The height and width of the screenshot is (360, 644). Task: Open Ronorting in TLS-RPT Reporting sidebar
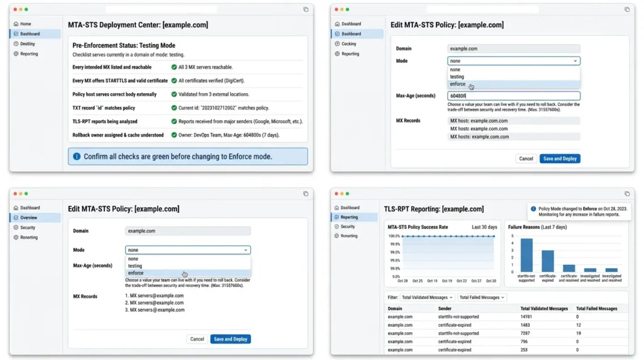click(348, 236)
